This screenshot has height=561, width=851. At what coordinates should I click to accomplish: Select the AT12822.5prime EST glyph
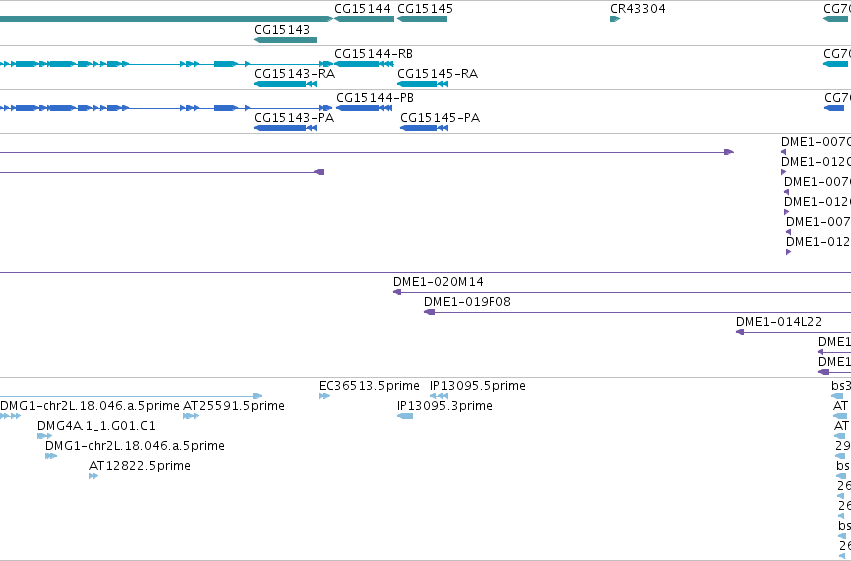point(93,476)
